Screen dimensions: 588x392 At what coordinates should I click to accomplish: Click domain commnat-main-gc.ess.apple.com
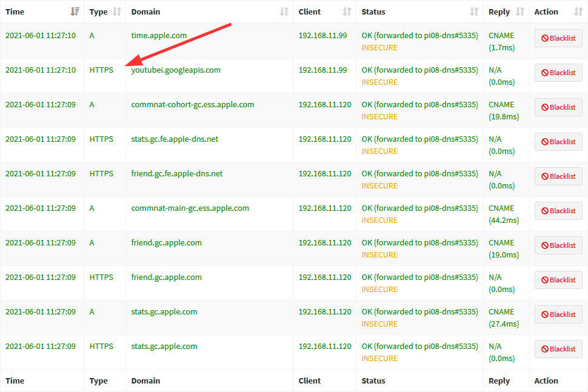(190, 208)
